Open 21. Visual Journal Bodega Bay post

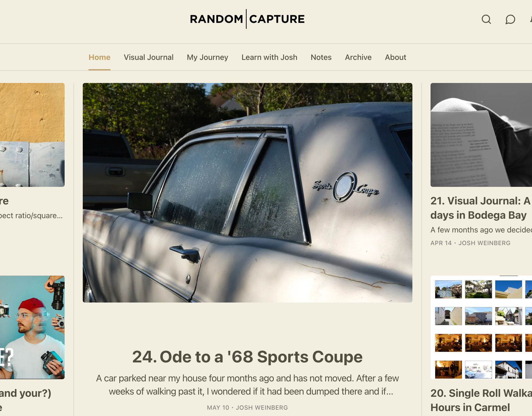(x=481, y=208)
